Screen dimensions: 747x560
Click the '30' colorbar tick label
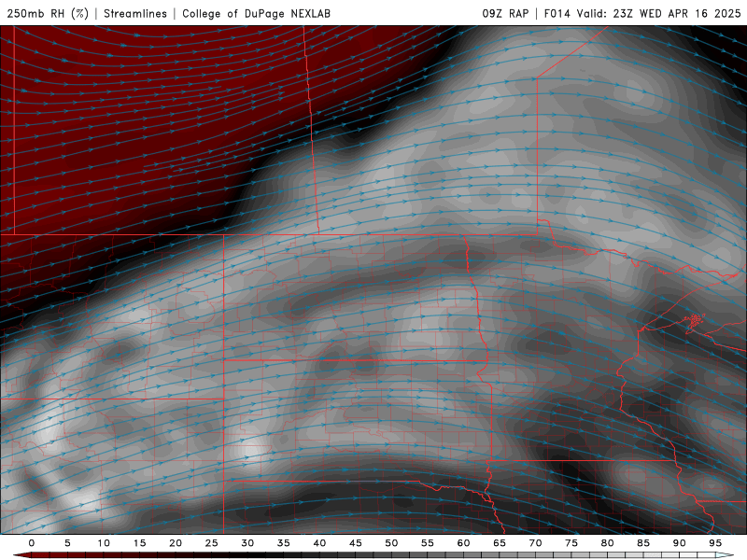point(247,543)
